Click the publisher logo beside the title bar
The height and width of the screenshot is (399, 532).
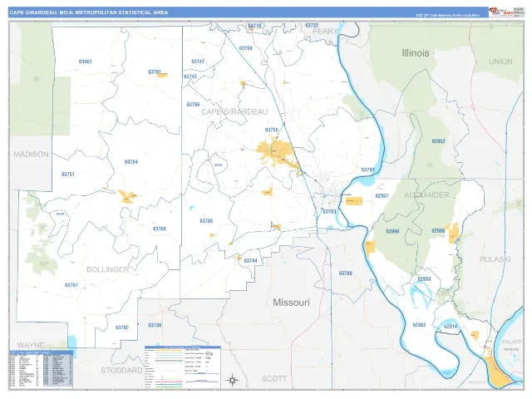pyautogui.click(x=501, y=12)
